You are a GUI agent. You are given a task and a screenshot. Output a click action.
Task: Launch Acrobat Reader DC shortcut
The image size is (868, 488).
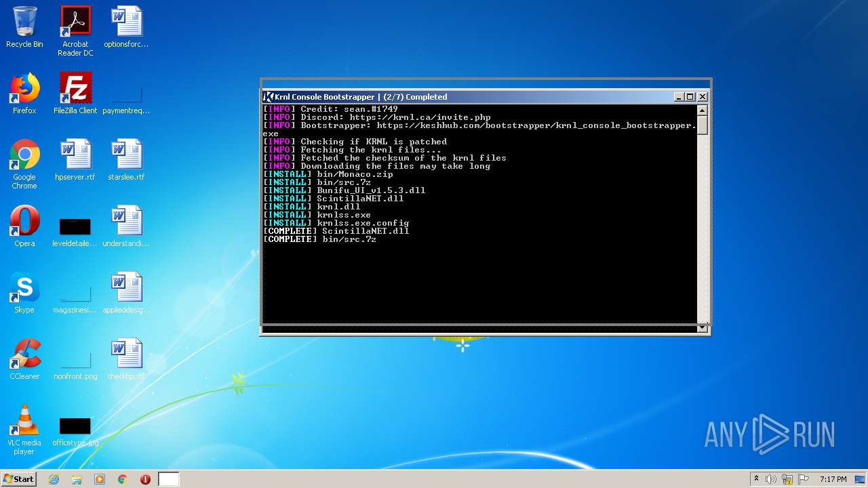75,31
